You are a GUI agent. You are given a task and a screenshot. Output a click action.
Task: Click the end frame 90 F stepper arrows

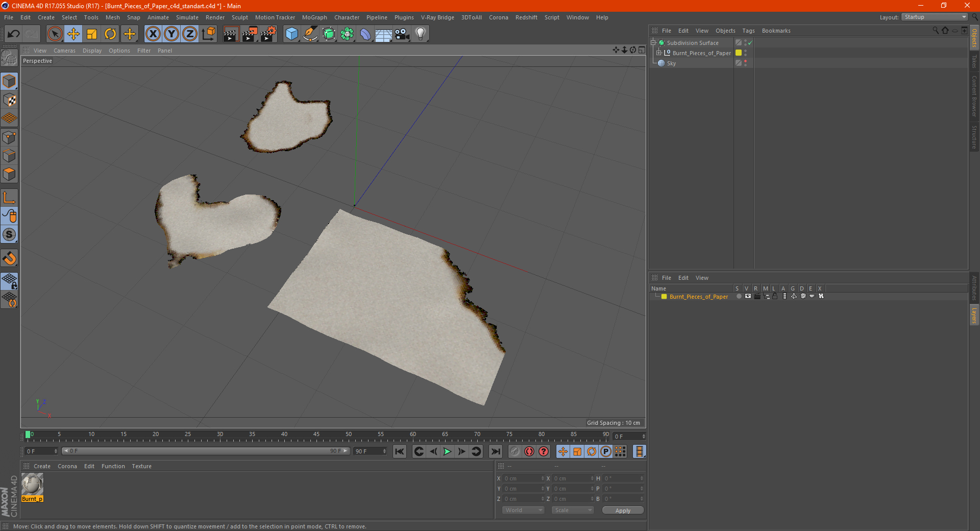384,451
